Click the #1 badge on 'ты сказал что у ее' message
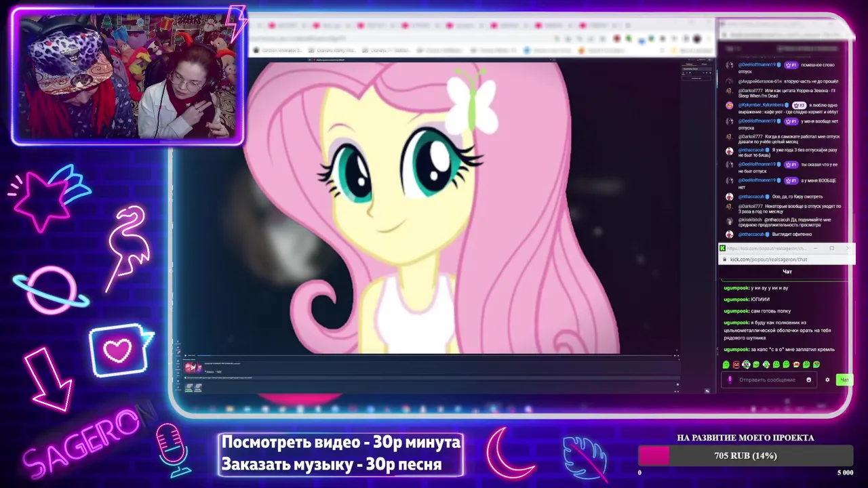 pos(791,164)
